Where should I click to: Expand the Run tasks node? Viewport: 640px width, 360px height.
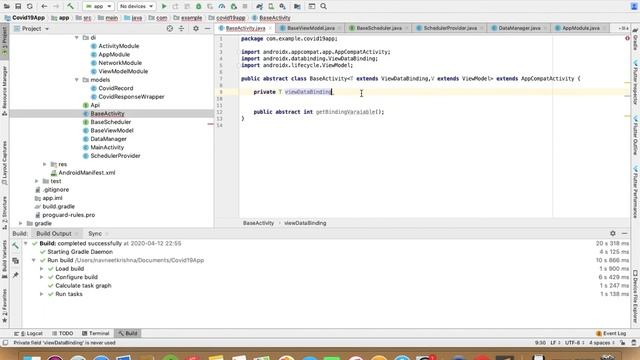click(42, 294)
